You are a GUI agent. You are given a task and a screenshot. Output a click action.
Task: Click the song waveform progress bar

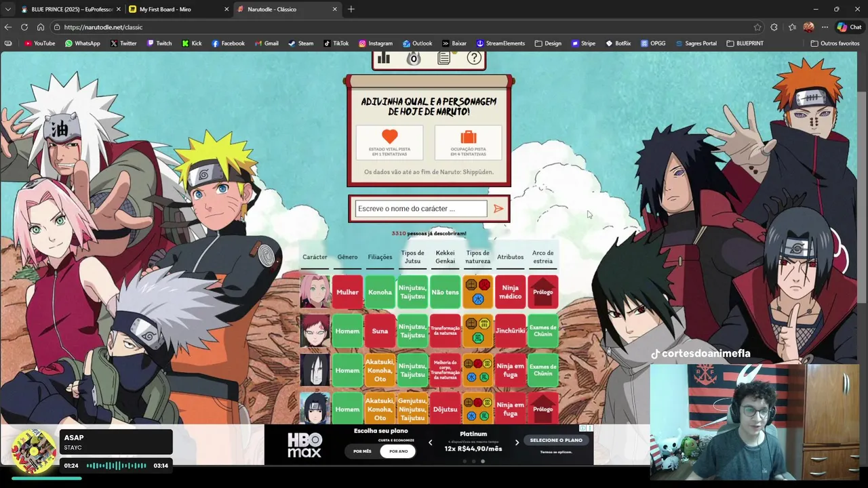point(116,466)
